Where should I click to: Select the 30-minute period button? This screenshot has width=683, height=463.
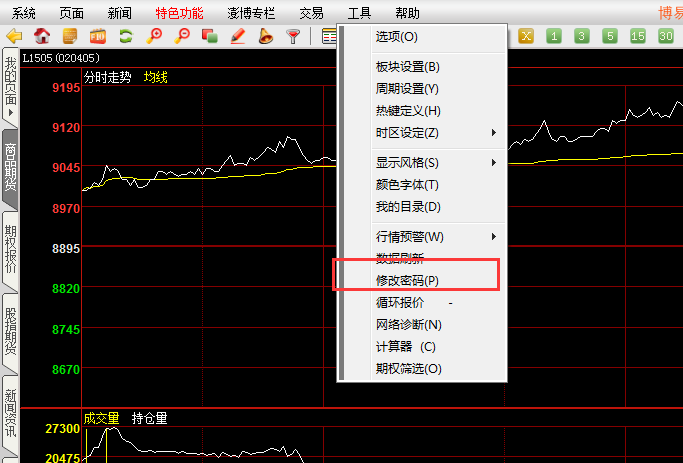pos(666,36)
